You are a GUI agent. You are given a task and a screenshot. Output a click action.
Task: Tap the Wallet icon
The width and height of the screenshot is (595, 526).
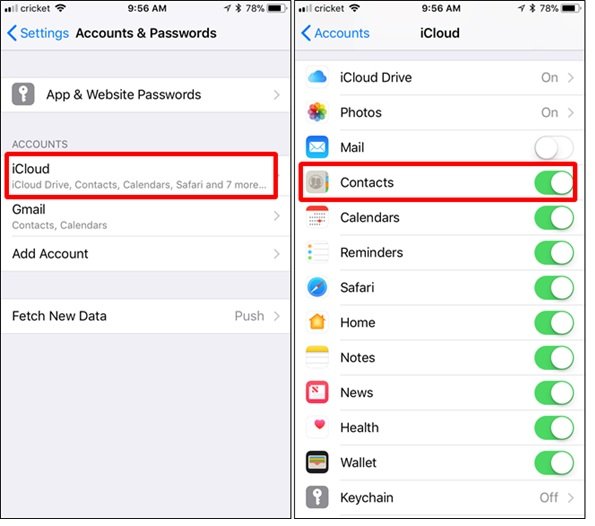[317, 462]
